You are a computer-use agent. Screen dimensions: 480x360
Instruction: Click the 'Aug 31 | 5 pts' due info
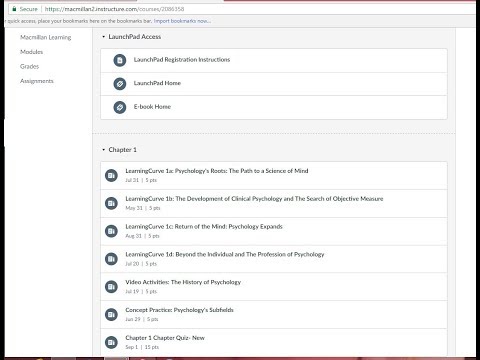point(142,236)
